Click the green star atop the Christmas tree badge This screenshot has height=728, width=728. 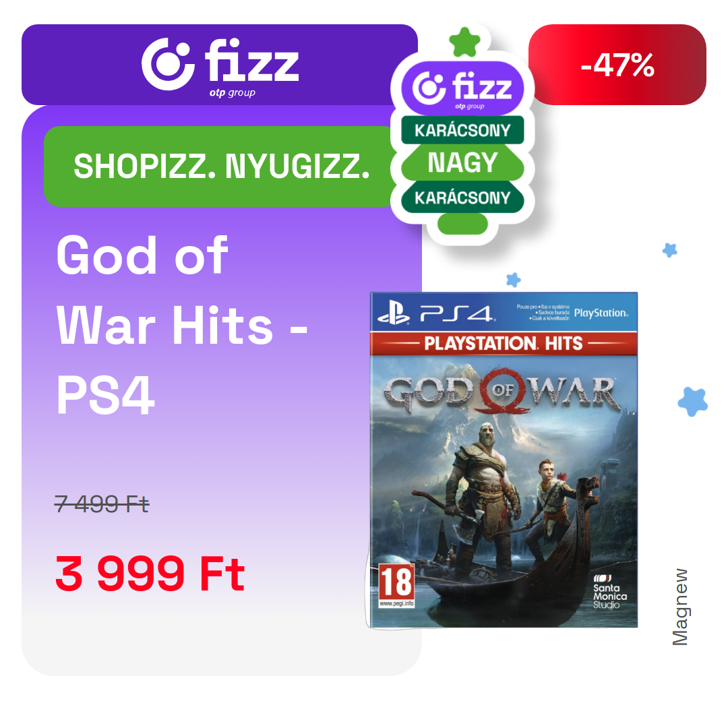[464, 42]
